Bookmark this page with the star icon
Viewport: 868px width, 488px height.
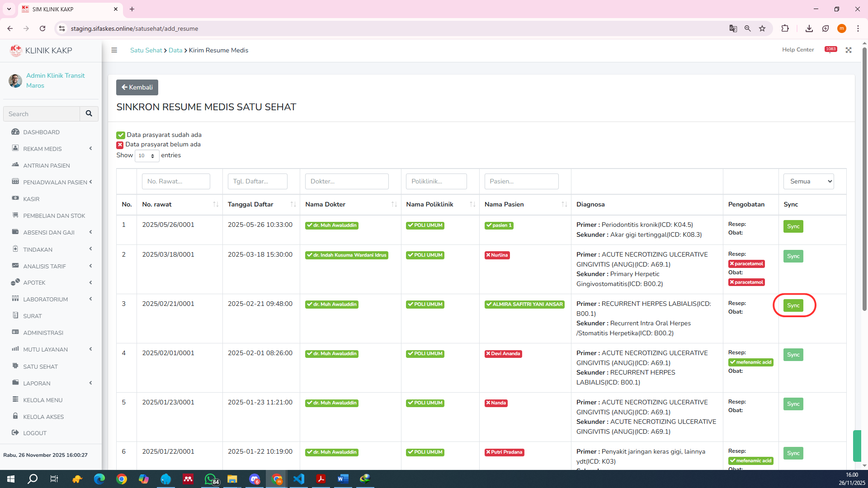click(x=762, y=28)
